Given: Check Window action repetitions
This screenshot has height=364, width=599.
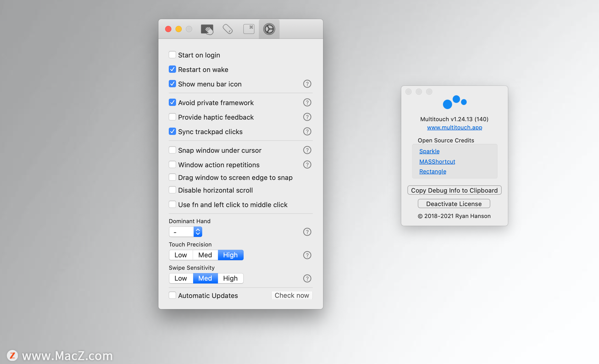Looking at the screenshot, I should (172, 164).
